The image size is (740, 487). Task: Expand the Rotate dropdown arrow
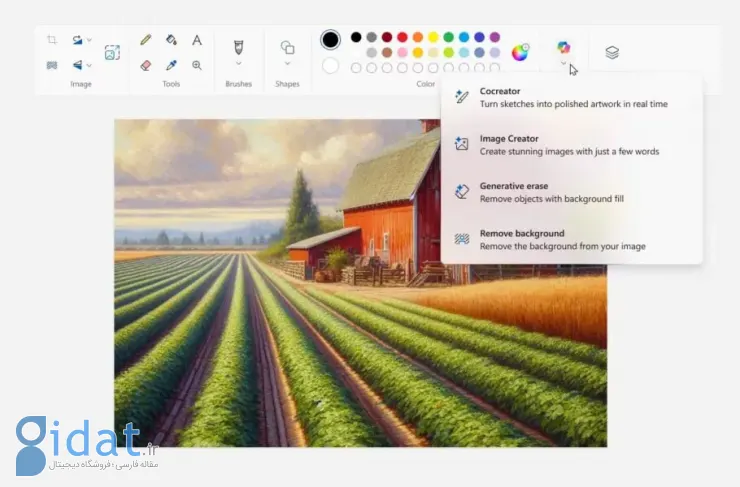[89, 40]
